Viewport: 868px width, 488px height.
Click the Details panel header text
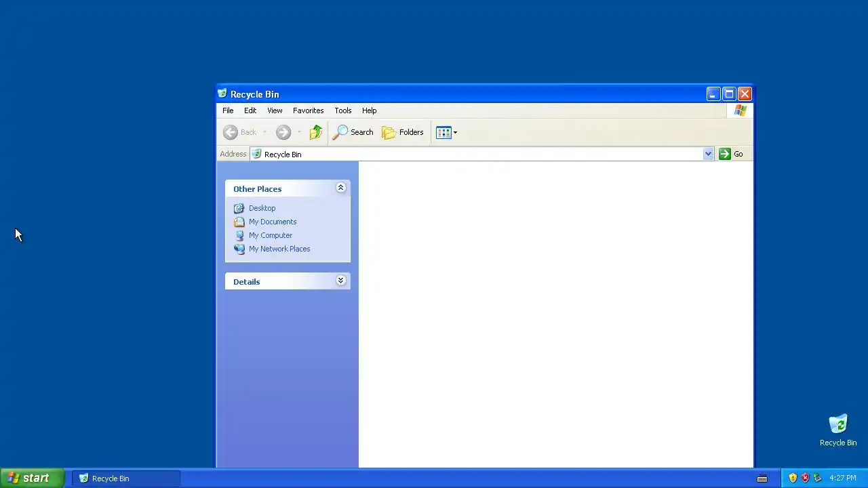pyautogui.click(x=246, y=282)
